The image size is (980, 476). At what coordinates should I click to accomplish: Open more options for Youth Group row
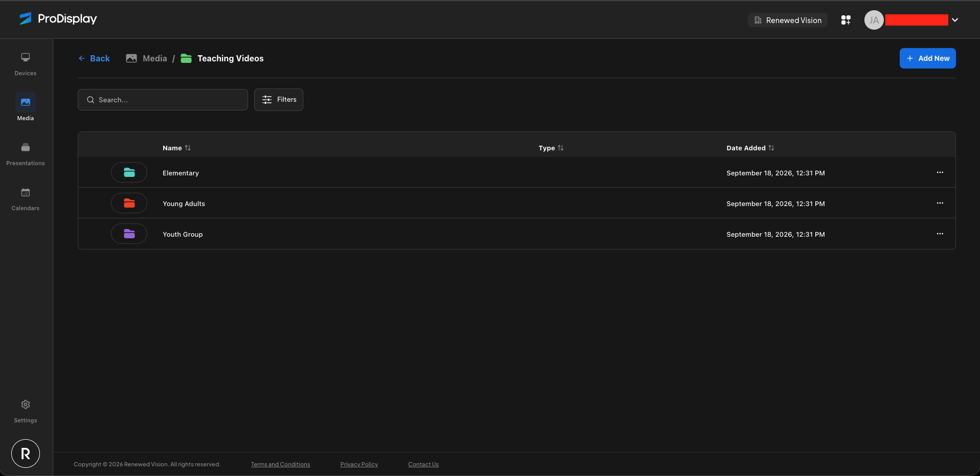(x=940, y=234)
